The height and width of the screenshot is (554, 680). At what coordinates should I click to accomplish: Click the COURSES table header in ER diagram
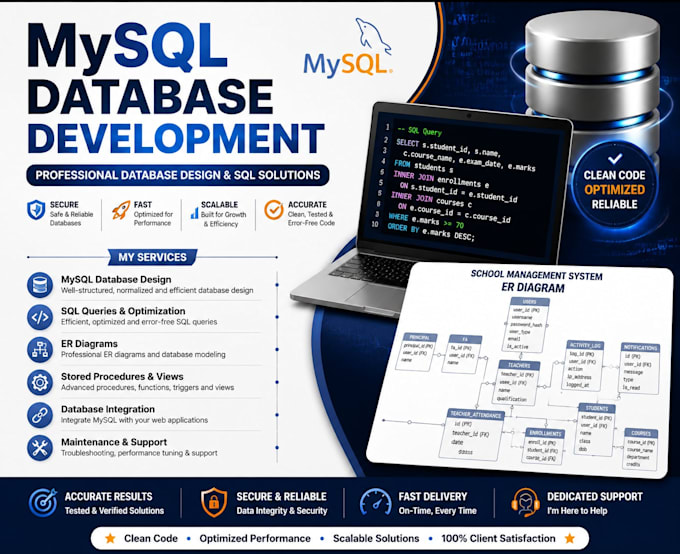click(641, 433)
